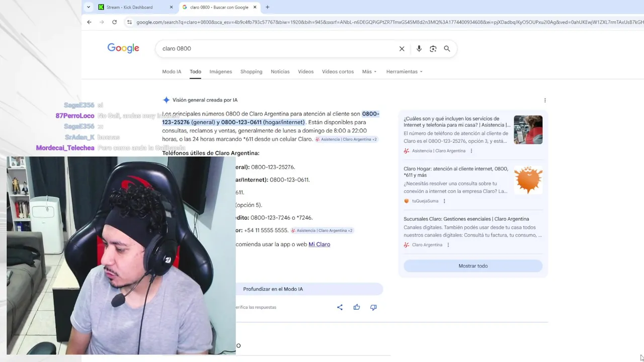Open the source chip beside +54 11 5555 5555
The image size is (644, 362).
click(322, 230)
